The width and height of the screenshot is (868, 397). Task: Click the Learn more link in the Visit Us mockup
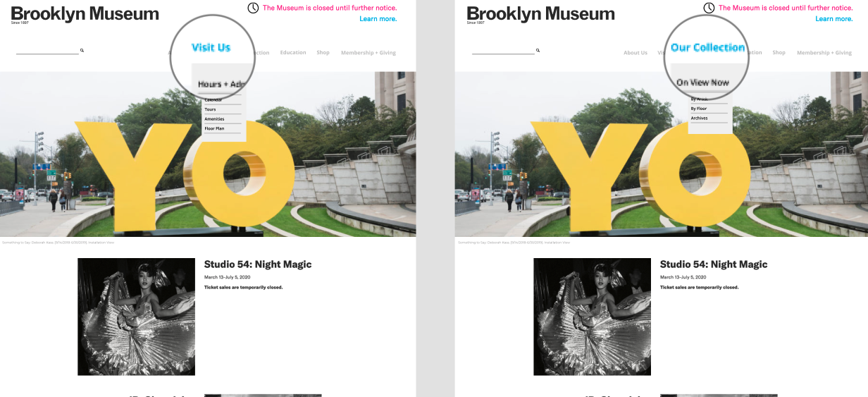(378, 18)
